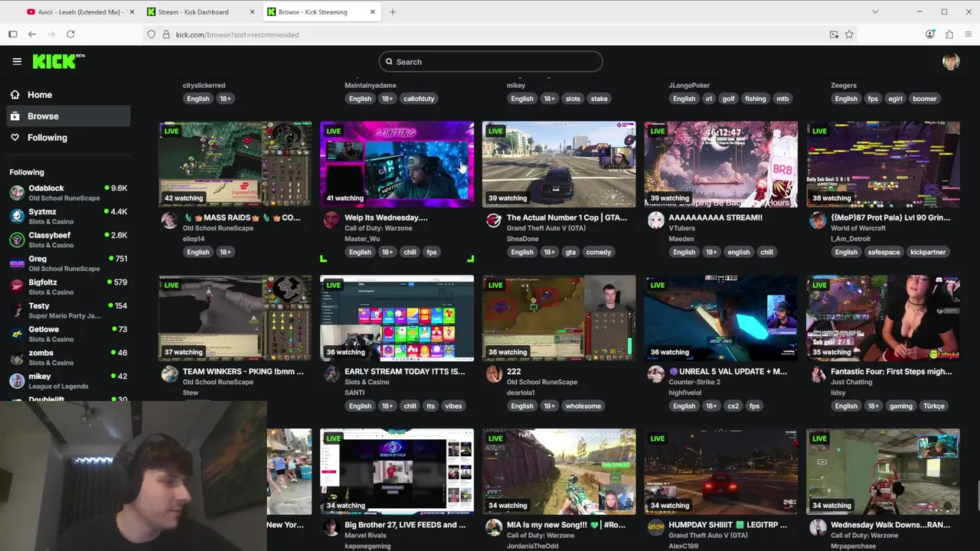The height and width of the screenshot is (551, 980).
Task: Open MASS RAIDS stream thumbnail
Action: click(x=235, y=164)
